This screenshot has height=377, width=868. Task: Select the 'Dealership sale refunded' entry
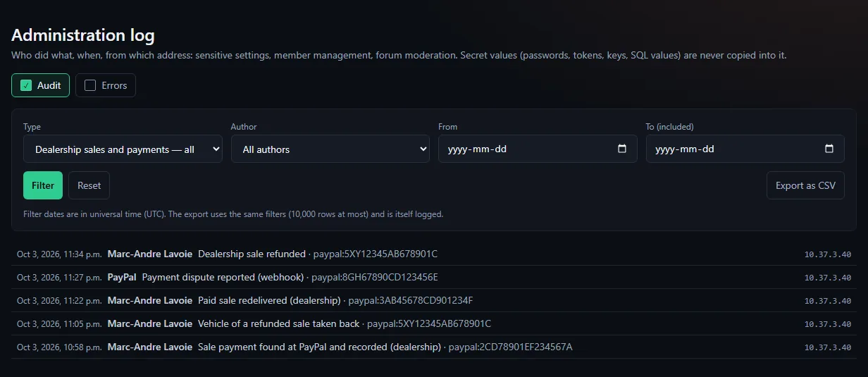point(434,254)
